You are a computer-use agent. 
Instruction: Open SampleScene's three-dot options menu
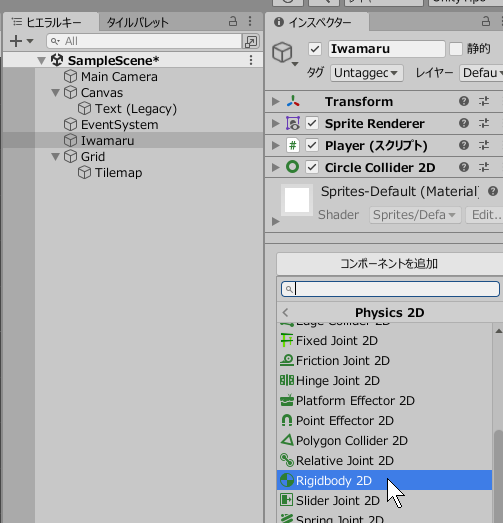coord(251,60)
